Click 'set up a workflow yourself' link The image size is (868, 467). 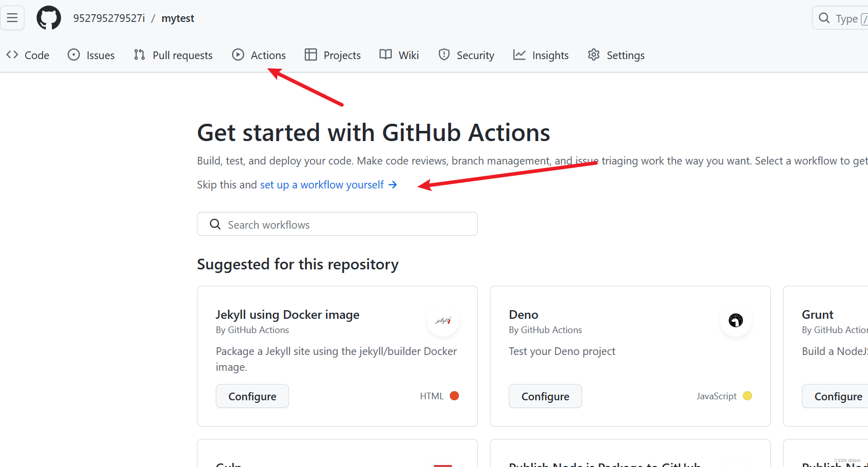[322, 185]
